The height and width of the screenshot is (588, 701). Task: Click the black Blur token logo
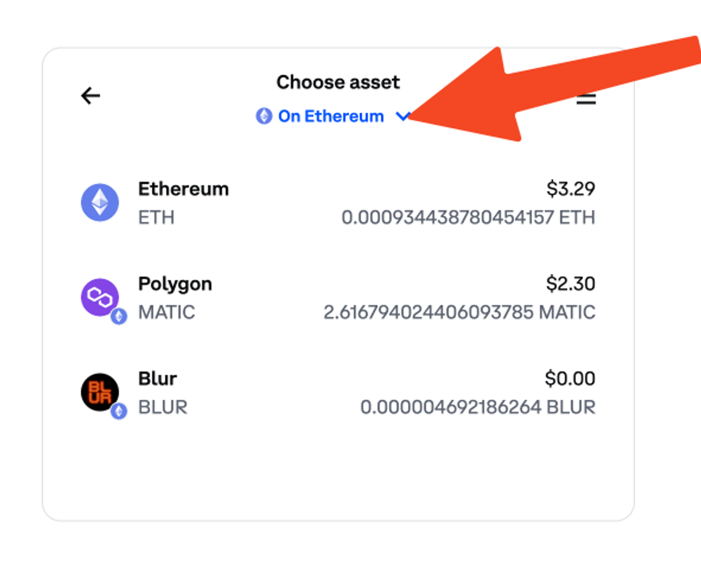click(x=100, y=392)
